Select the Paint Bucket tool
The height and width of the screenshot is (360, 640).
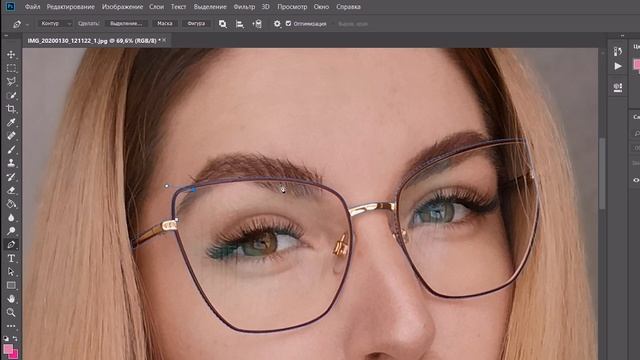point(11,204)
